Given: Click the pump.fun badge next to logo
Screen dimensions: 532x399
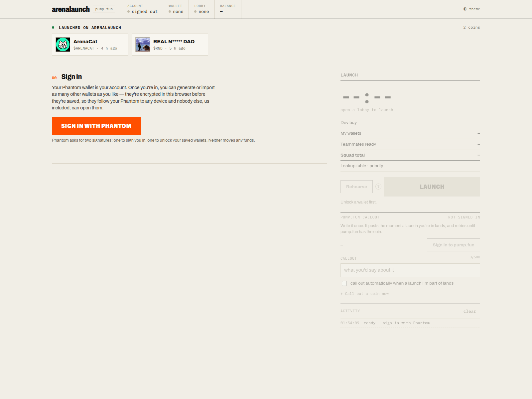Looking at the screenshot, I should 104,9.
